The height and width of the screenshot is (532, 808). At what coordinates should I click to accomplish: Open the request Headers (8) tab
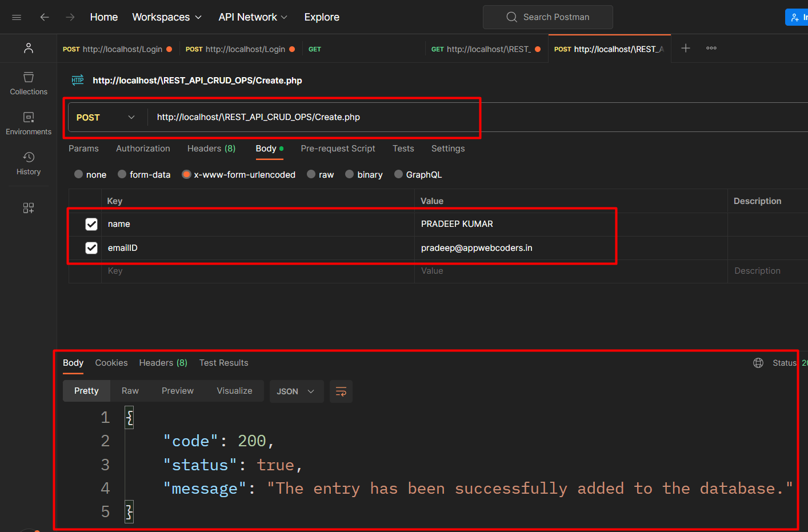[x=211, y=149]
